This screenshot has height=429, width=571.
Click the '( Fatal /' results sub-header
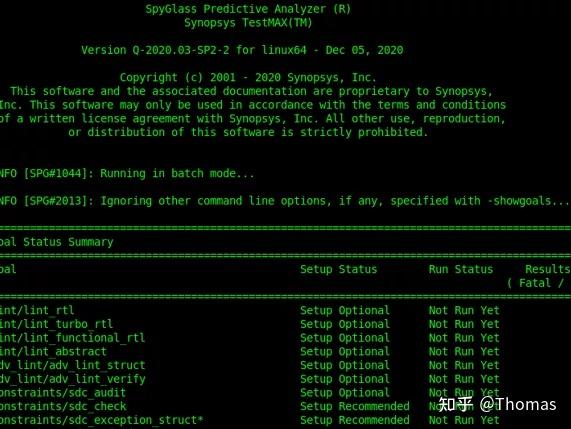535,283
